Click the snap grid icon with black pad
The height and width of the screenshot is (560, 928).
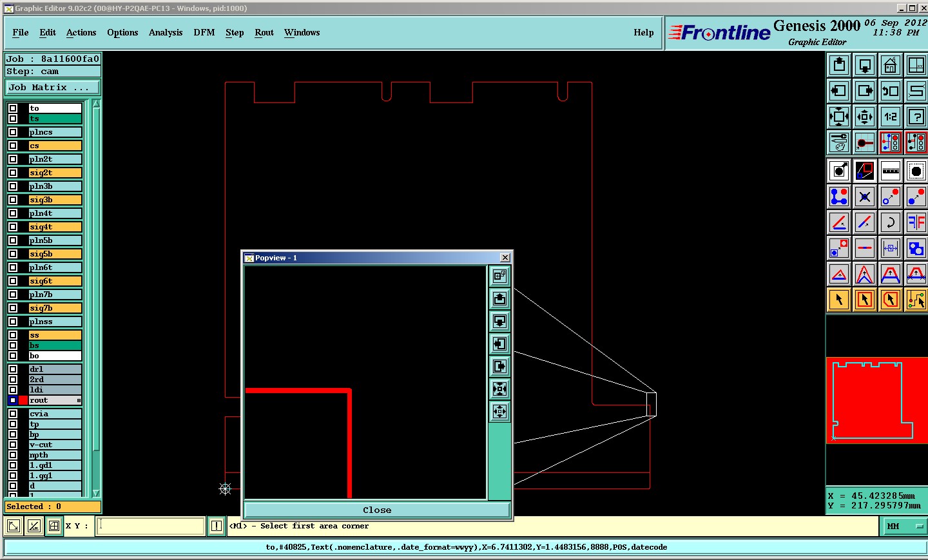tap(865, 142)
